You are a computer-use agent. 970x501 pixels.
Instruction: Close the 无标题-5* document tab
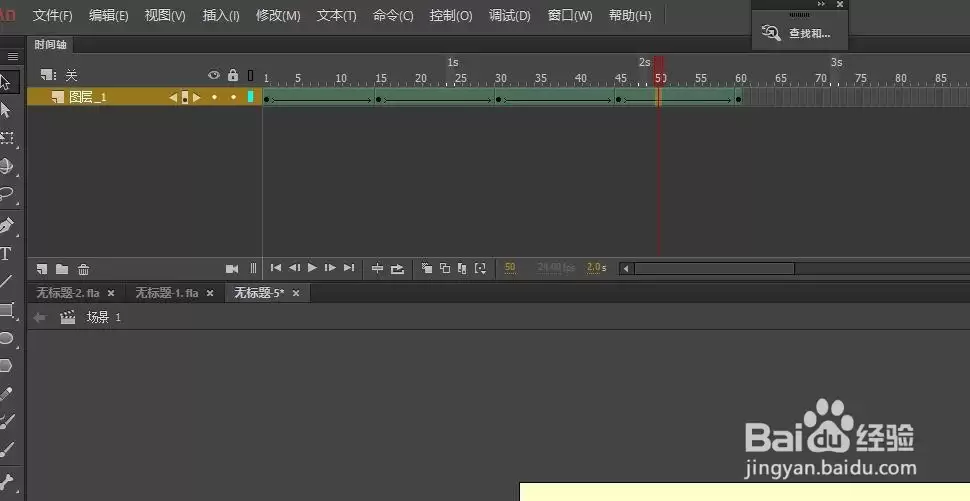(x=296, y=293)
